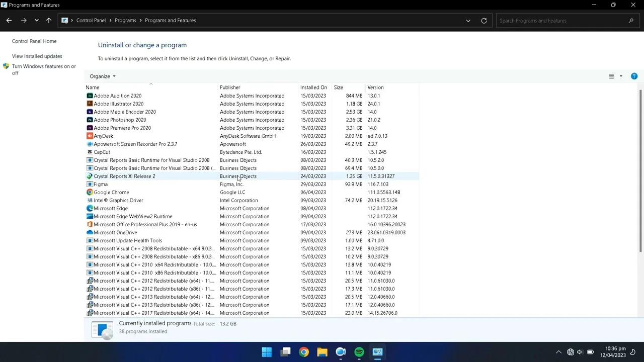Viewport: 644px width, 362px height.
Task: Click the vertical scrollbar of the program list
Action: tap(640, 171)
